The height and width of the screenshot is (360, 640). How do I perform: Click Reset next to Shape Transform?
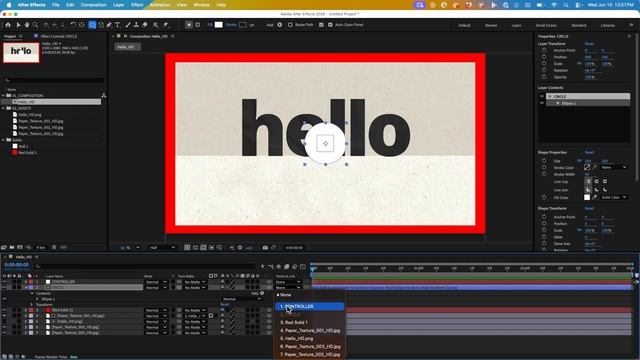pyautogui.click(x=589, y=209)
